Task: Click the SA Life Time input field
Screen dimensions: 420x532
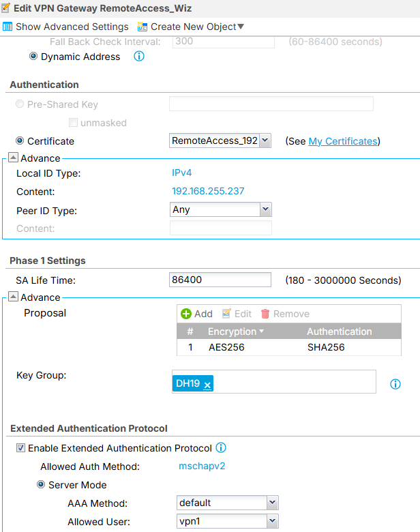Action: click(220, 280)
